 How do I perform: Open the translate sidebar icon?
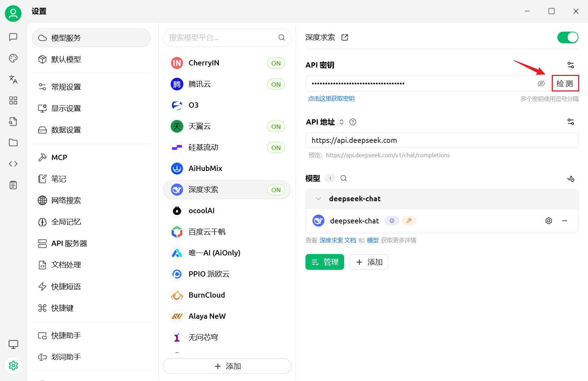(13, 79)
